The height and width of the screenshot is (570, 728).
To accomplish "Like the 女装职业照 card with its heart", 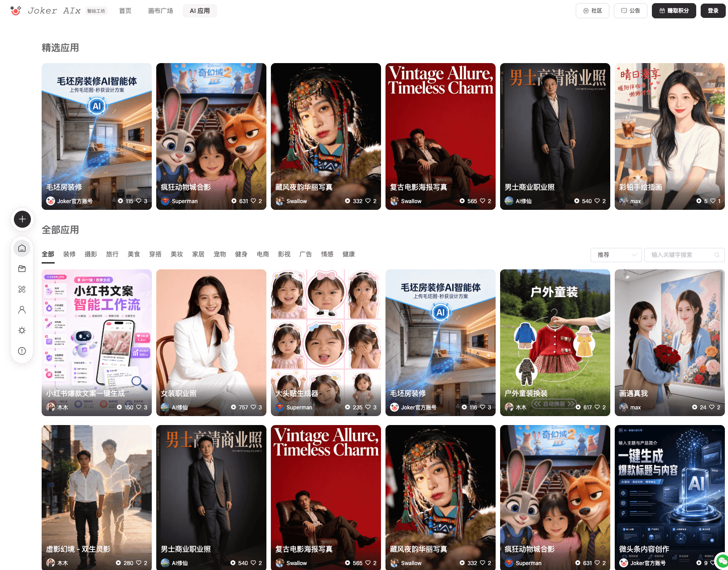I will click(253, 407).
